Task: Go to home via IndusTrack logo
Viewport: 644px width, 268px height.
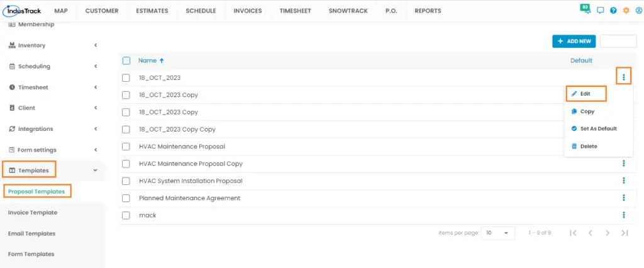Action: click(x=22, y=11)
